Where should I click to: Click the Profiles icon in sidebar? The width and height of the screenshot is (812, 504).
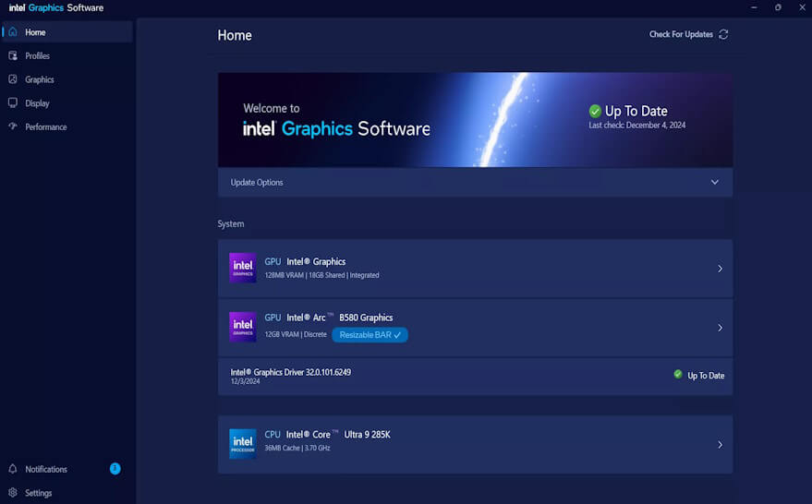point(13,55)
